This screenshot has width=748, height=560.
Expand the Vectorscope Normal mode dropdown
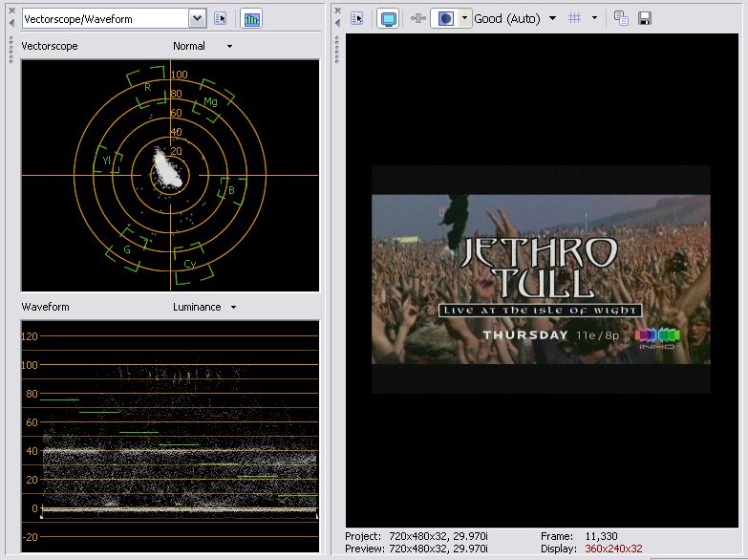229,46
